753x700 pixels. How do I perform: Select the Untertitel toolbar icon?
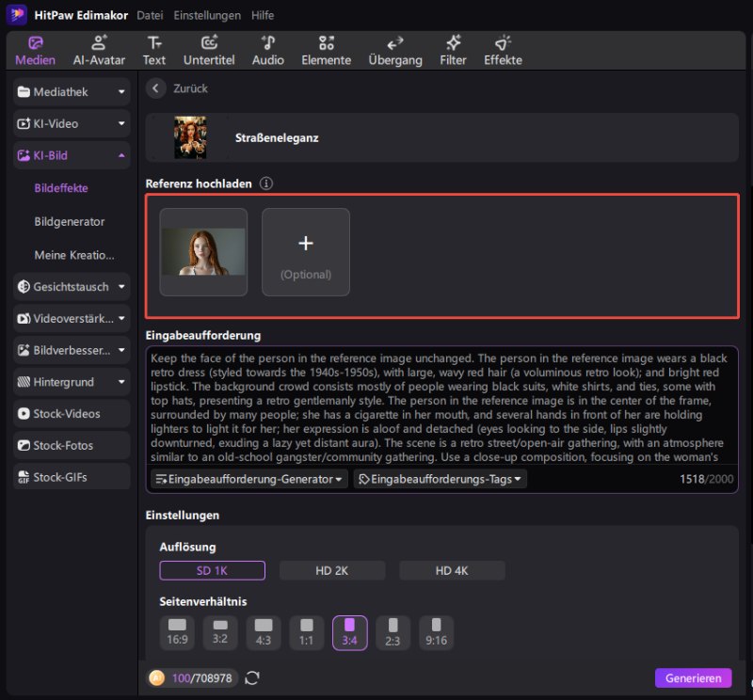[208, 50]
